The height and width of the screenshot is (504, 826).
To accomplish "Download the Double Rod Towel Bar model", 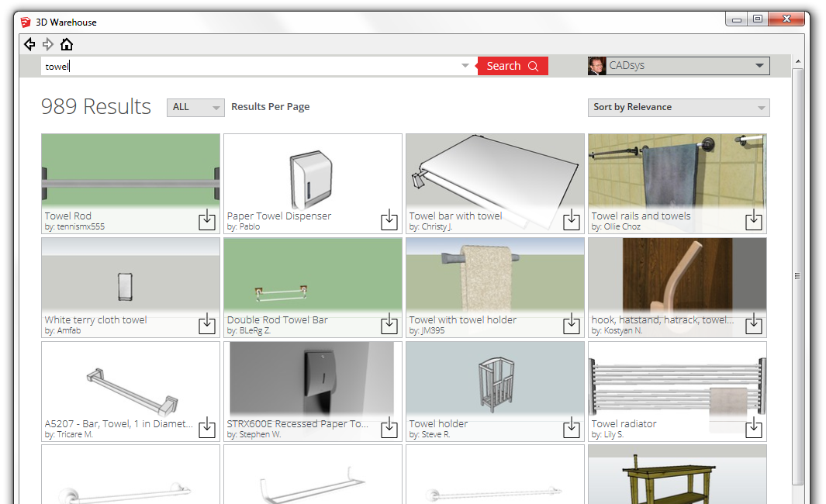I will coord(389,323).
